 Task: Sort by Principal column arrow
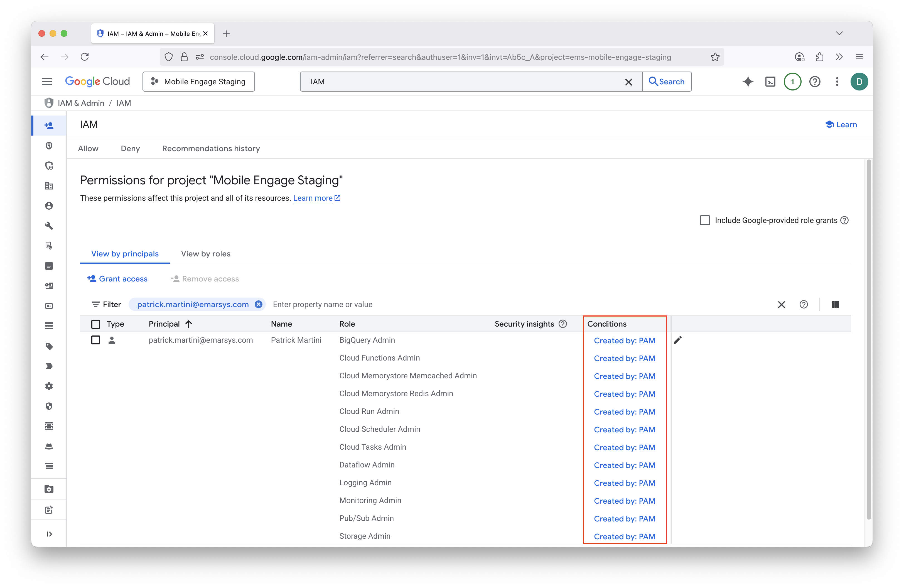(x=189, y=324)
